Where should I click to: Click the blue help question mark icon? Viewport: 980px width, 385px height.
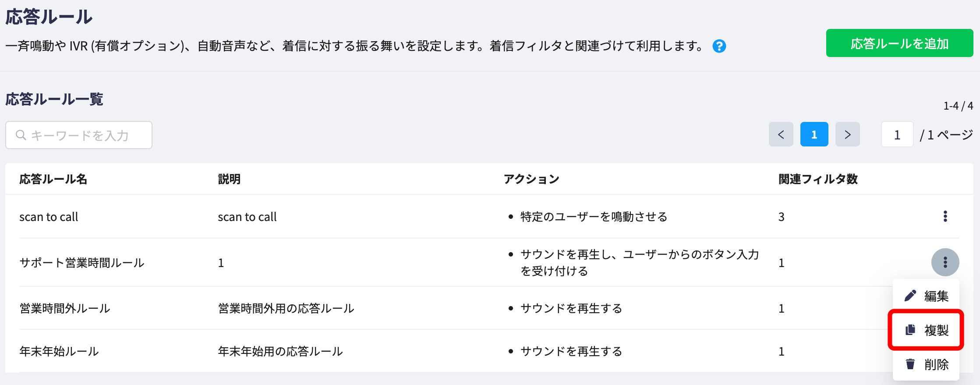tap(719, 46)
